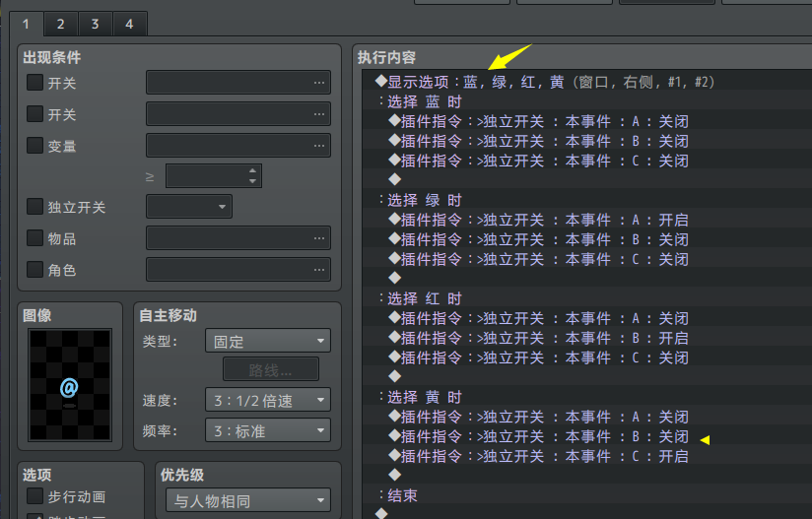
Task: Toggle the 变量 condition checkbox
Action: tap(35, 146)
